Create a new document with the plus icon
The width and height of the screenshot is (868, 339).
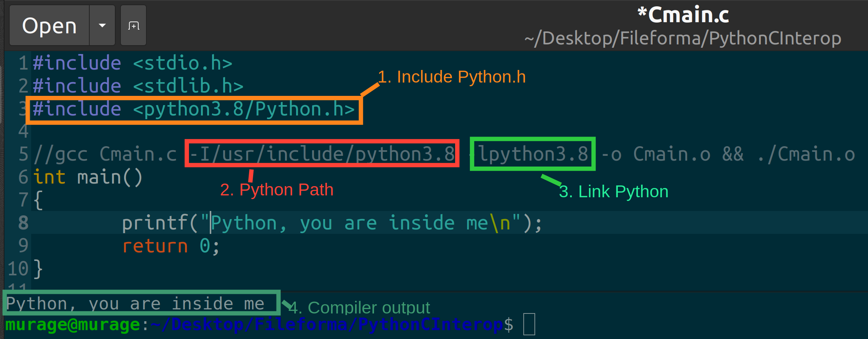click(x=133, y=25)
